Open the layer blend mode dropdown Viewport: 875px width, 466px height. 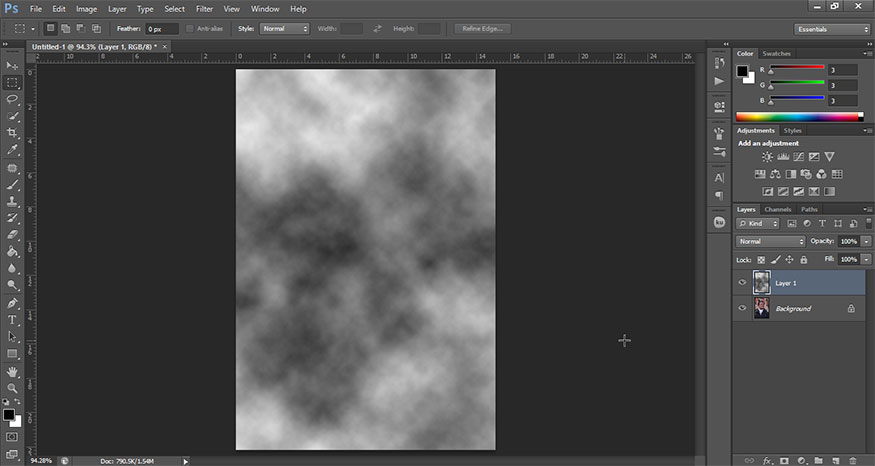(771, 241)
